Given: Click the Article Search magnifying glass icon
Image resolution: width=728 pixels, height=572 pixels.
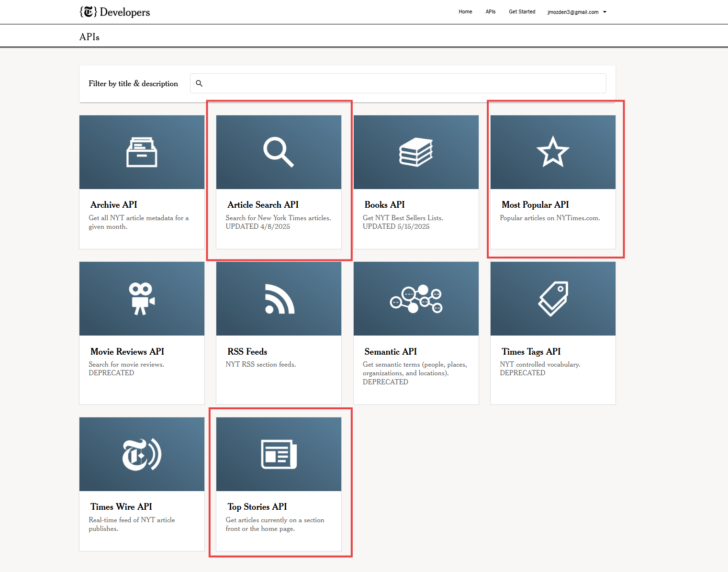Looking at the screenshot, I should 279,152.
